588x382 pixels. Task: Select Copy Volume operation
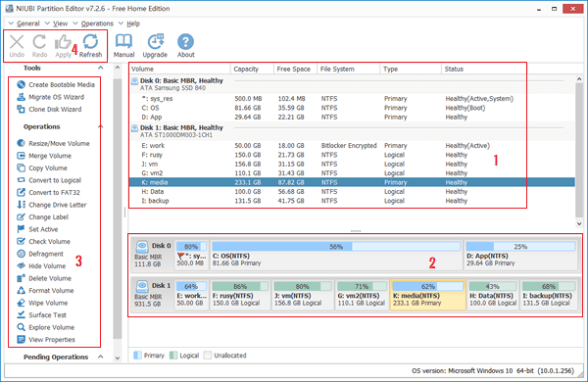point(42,167)
